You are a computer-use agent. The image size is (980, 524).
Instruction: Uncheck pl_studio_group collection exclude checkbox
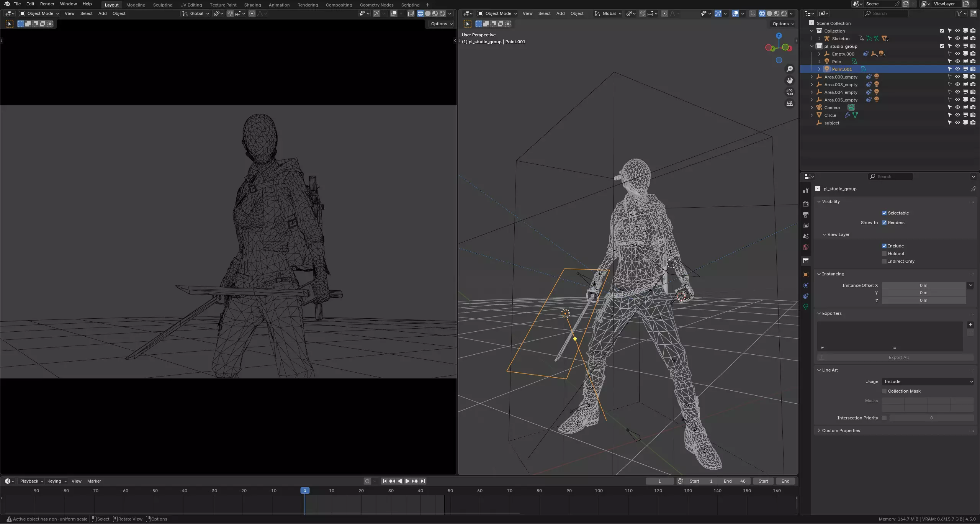coord(942,46)
